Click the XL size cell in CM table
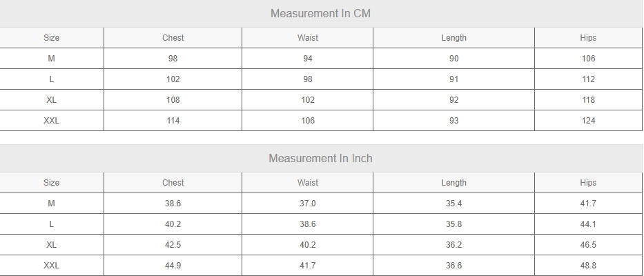The width and height of the screenshot is (644, 276). point(51,100)
